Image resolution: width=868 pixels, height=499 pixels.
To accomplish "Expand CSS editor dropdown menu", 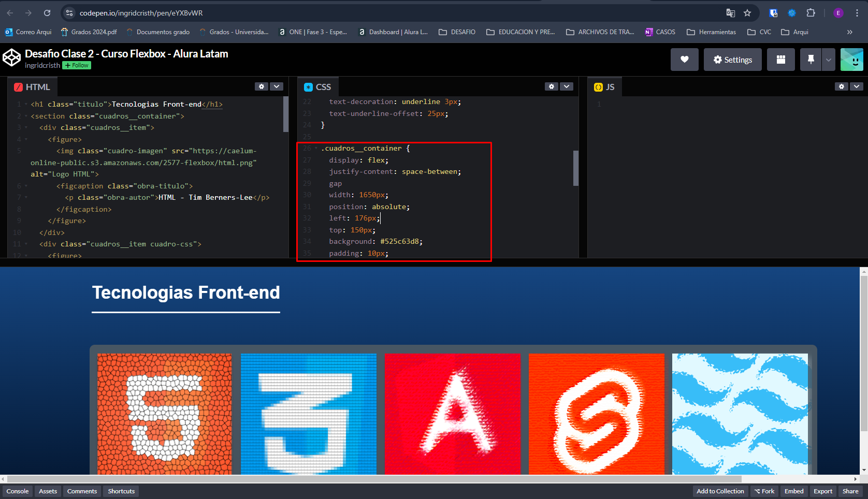I will (567, 86).
